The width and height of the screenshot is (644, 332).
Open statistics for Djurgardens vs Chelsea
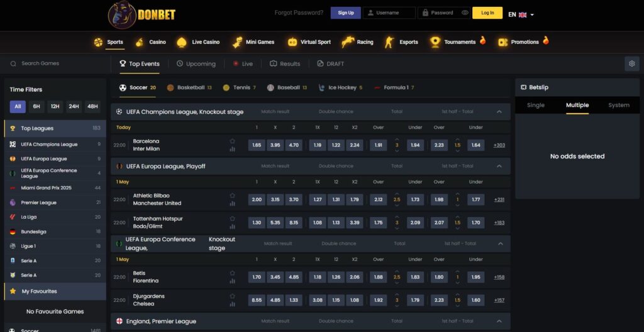point(233,304)
